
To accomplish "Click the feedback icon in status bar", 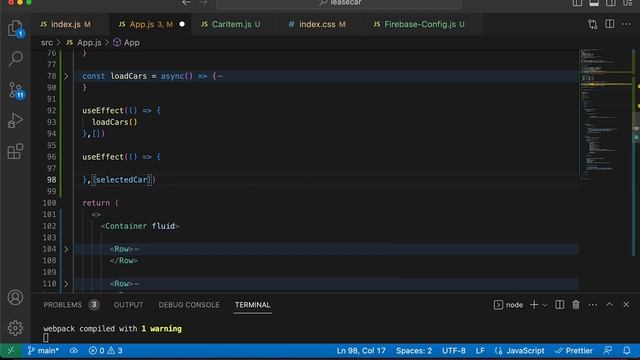I will [x=608, y=351].
